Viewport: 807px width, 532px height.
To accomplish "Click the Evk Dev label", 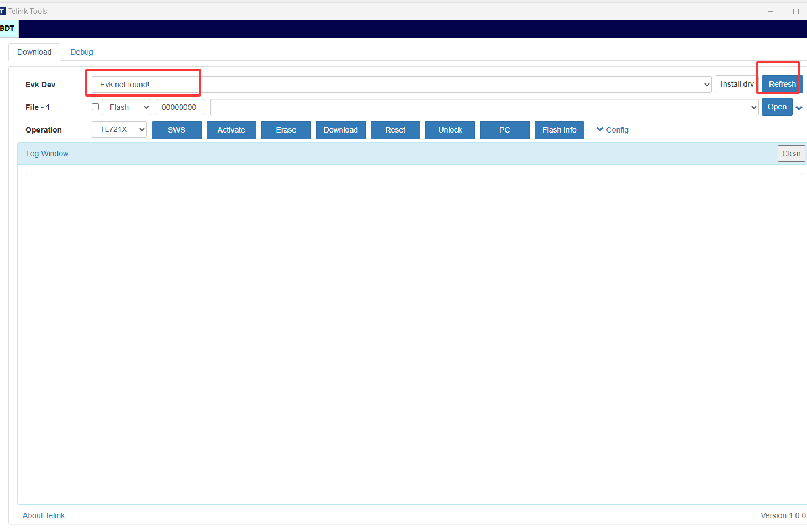I will [x=40, y=85].
